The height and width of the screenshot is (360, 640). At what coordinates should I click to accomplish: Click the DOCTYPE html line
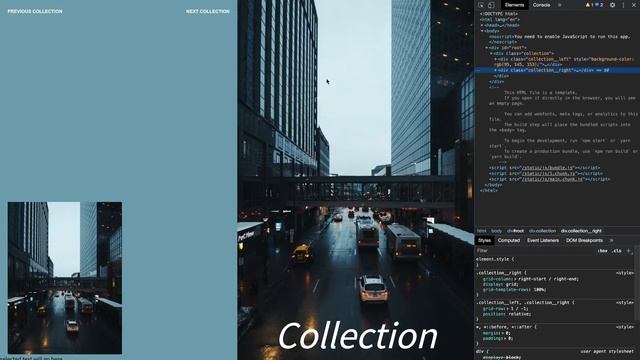[x=499, y=14]
